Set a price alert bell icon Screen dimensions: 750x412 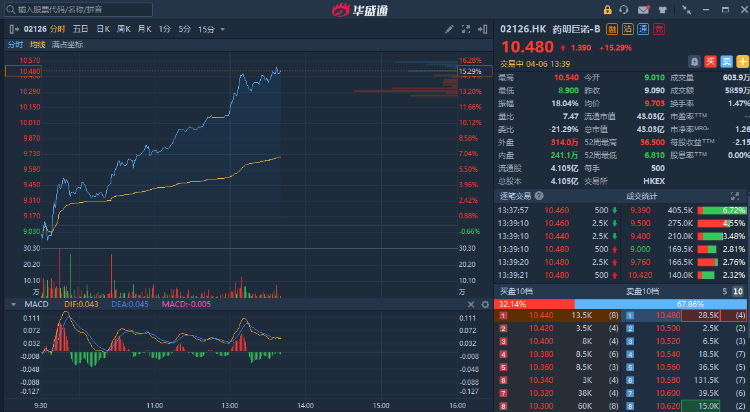click(x=694, y=61)
